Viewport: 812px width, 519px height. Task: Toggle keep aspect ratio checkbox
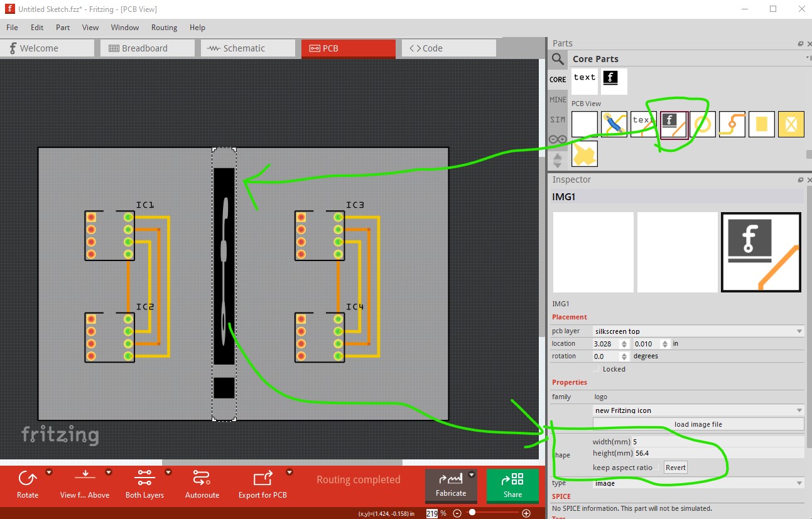[658, 468]
